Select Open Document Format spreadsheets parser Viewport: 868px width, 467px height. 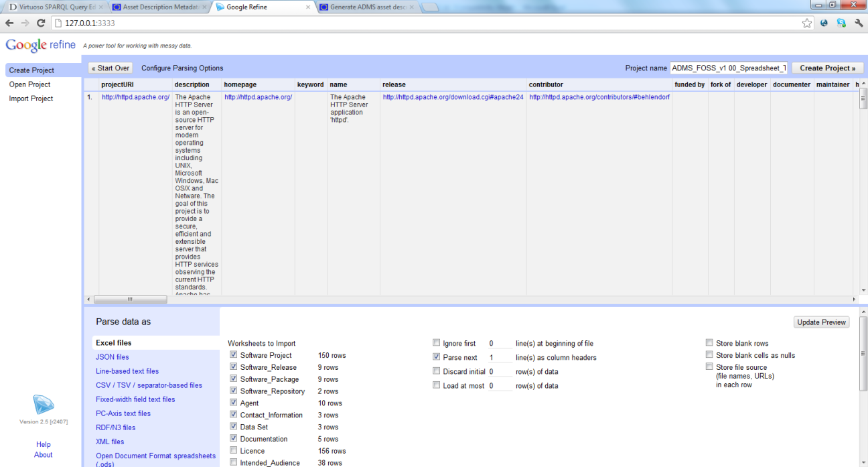[x=155, y=460]
